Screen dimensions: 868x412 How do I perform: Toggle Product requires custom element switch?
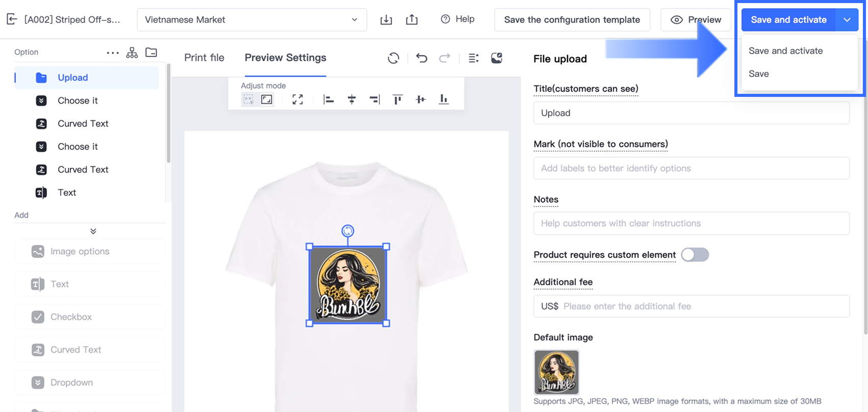[695, 254]
